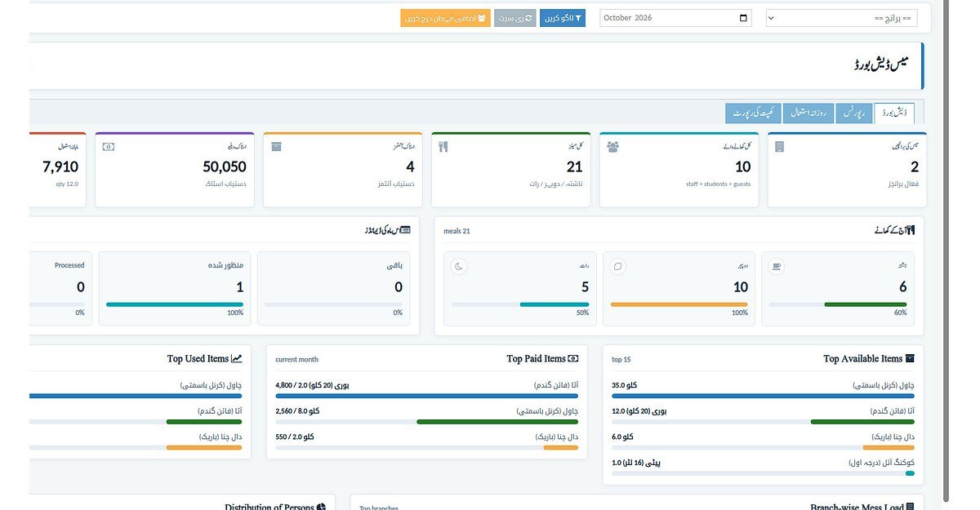This screenshot has height=510, width=980.
Task: Click the cutlery icon beside today's meals heading
Action: (x=911, y=231)
